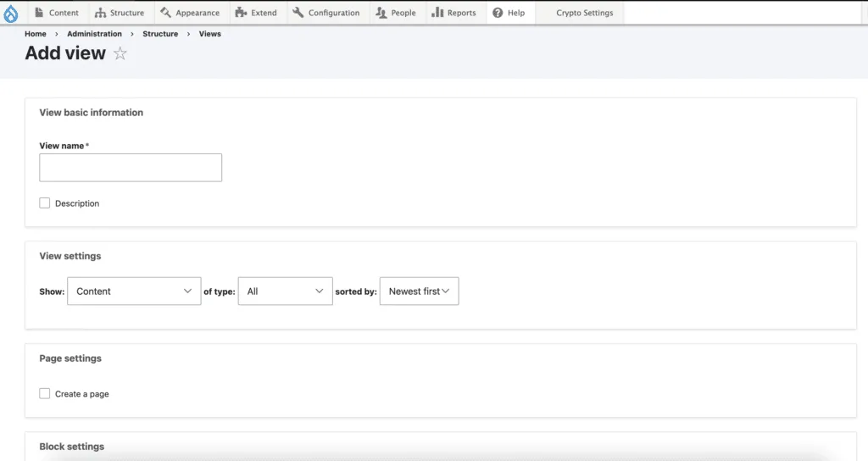
Task: Open the Content menu label
Action: coord(64,13)
